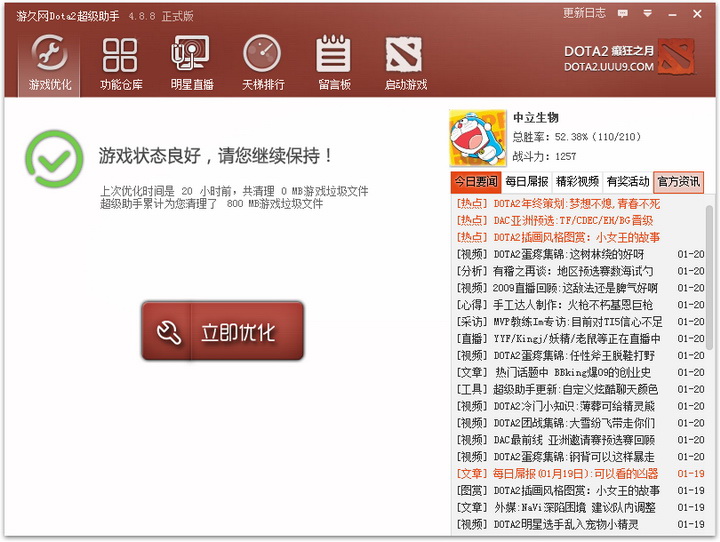
Task: Open 明星直播 star livestream icon
Action: (x=190, y=62)
